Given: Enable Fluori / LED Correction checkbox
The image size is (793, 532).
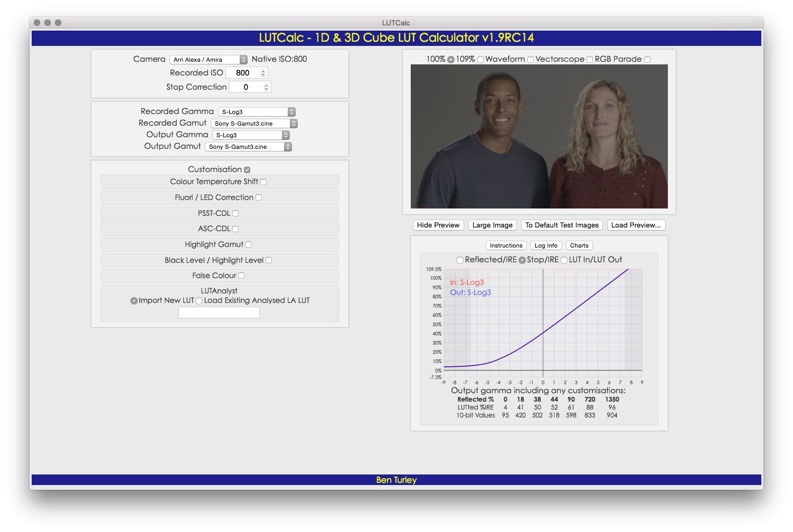Looking at the screenshot, I should point(259,197).
